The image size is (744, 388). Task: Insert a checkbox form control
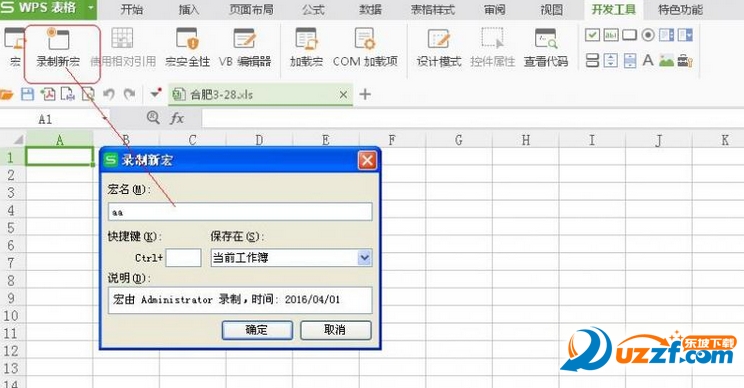point(592,35)
